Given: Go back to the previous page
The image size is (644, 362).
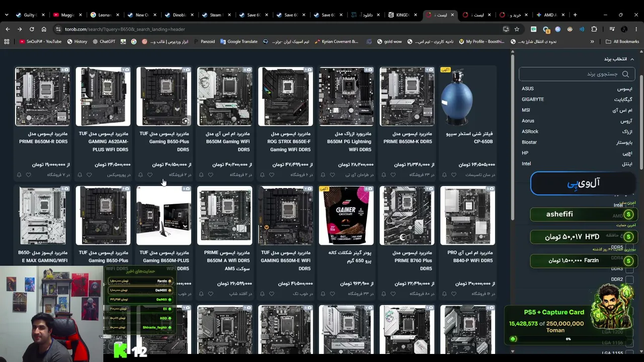Looking at the screenshot, I should pos(8,29).
